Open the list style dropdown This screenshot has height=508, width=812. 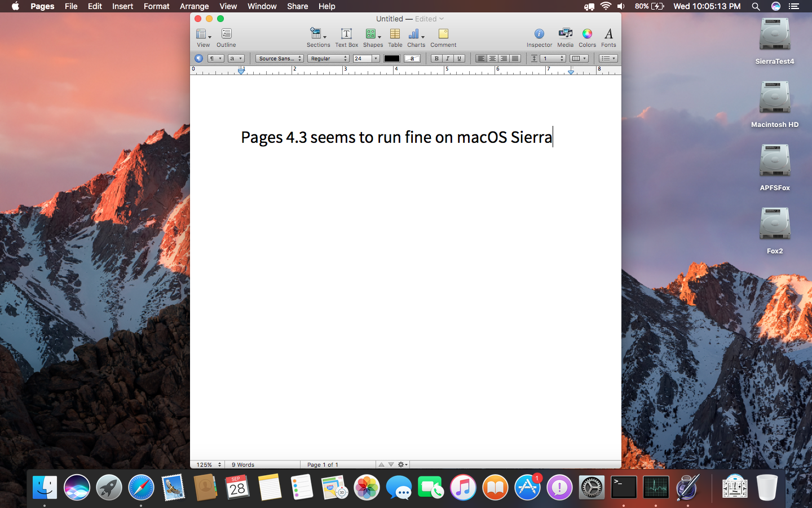[x=608, y=58]
